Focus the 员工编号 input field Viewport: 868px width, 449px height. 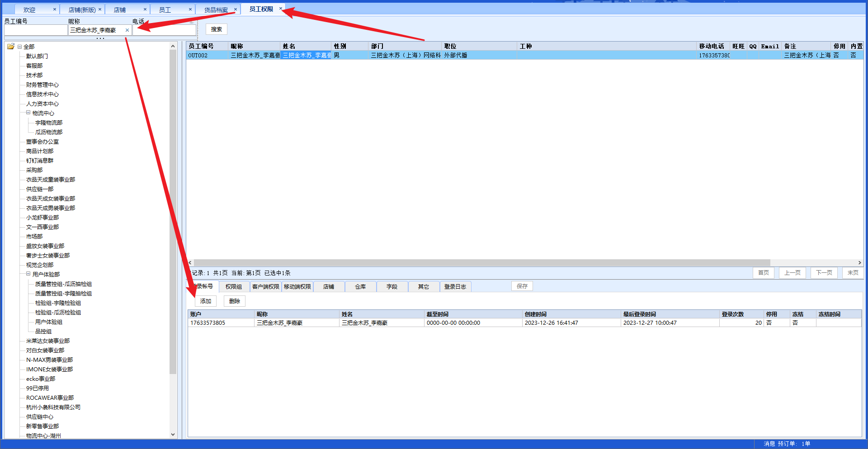tap(36, 30)
